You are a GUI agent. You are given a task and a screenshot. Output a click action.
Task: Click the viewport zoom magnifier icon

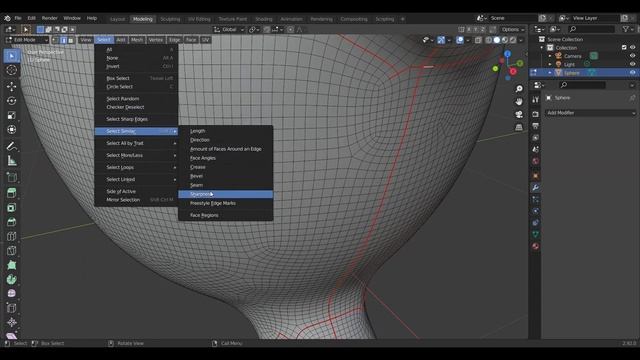tap(519, 89)
